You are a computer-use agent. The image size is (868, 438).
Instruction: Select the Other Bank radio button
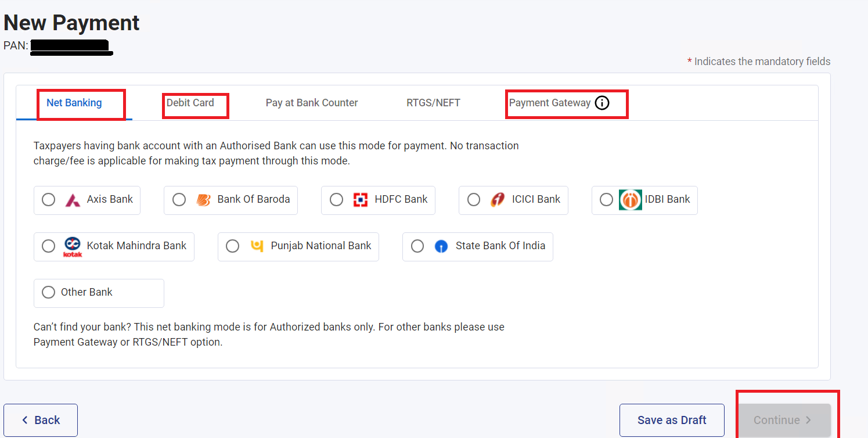pyautogui.click(x=49, y=293)
